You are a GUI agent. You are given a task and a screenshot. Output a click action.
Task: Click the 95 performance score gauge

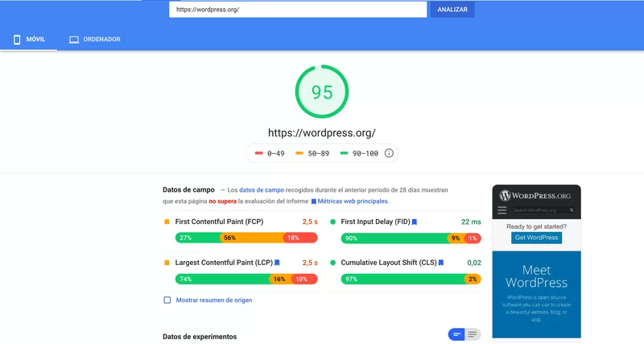pyautogui.click(x=322, y=92)
